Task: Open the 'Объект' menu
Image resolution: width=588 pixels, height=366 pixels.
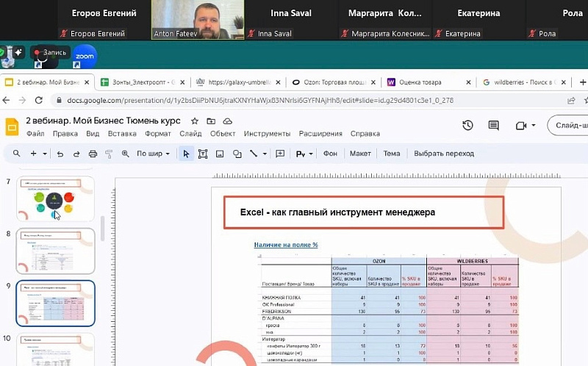Action: (x=223, y=134)
